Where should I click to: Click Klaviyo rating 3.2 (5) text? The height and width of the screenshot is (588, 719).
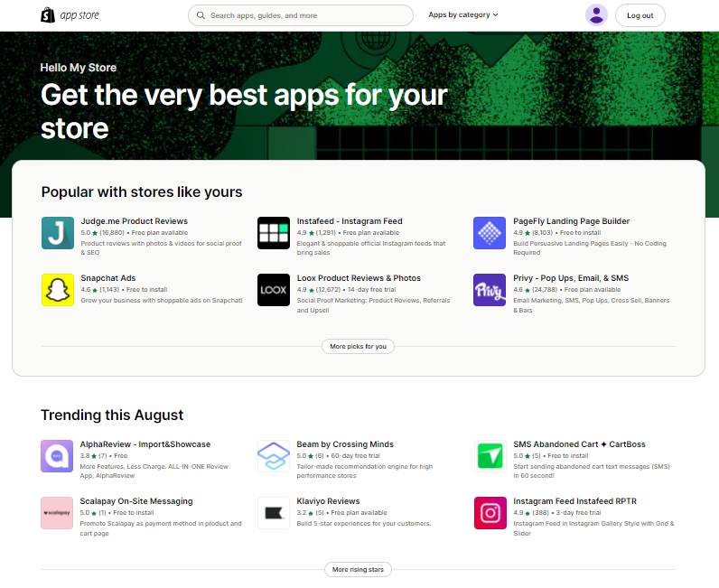tap(310, 512)
